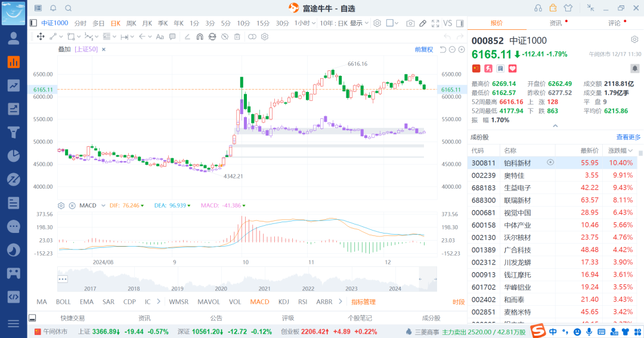Toggle the right side panel icon
This screenshot has width=644, height=338.
(x=460, y=23)
